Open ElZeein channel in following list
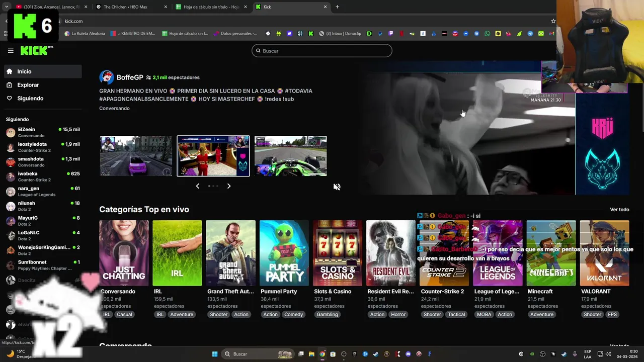The width and height of the screenshot is (644, 362). coord(43,132)
